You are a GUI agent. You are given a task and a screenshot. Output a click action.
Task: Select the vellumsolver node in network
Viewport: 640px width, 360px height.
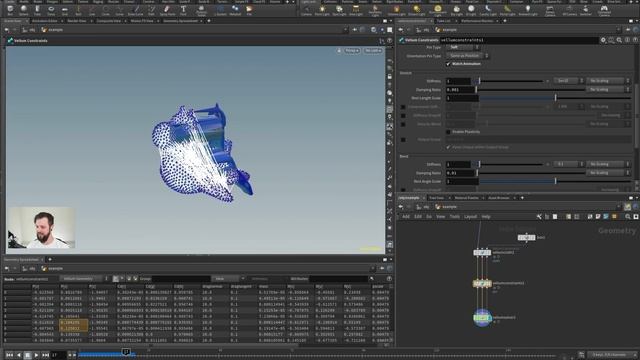pyautogui.click(x=482, y=318)
